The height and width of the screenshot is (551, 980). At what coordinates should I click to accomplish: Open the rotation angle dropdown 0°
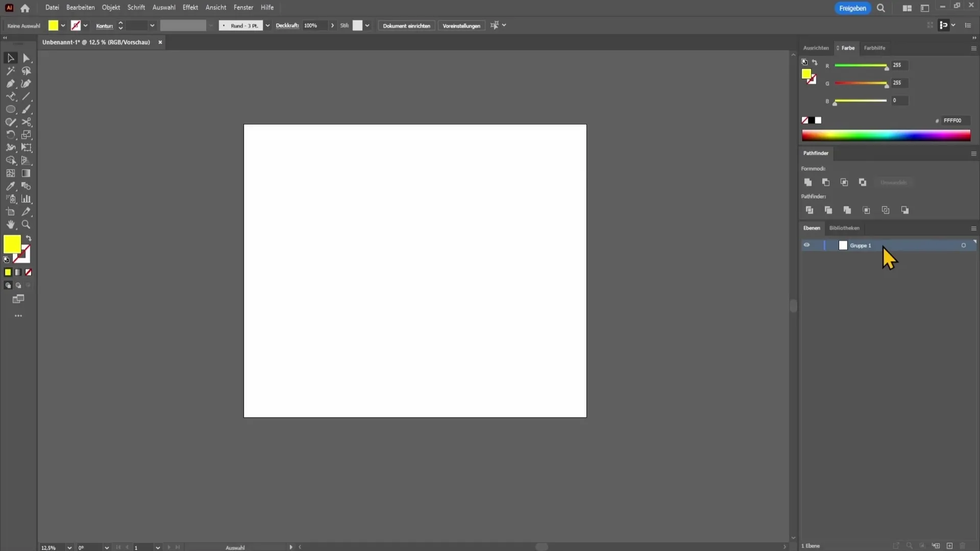(x=107, y=547)
